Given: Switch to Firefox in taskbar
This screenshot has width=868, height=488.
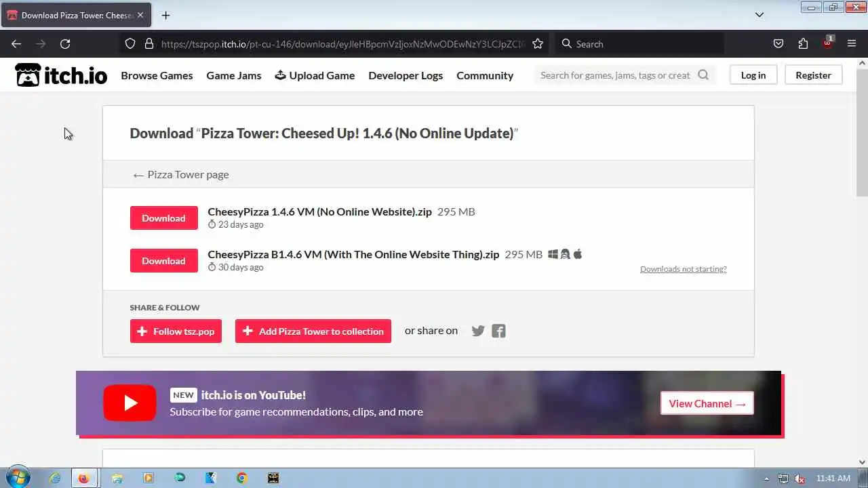Looking at the screenshot, I should (x=83, y=478).
